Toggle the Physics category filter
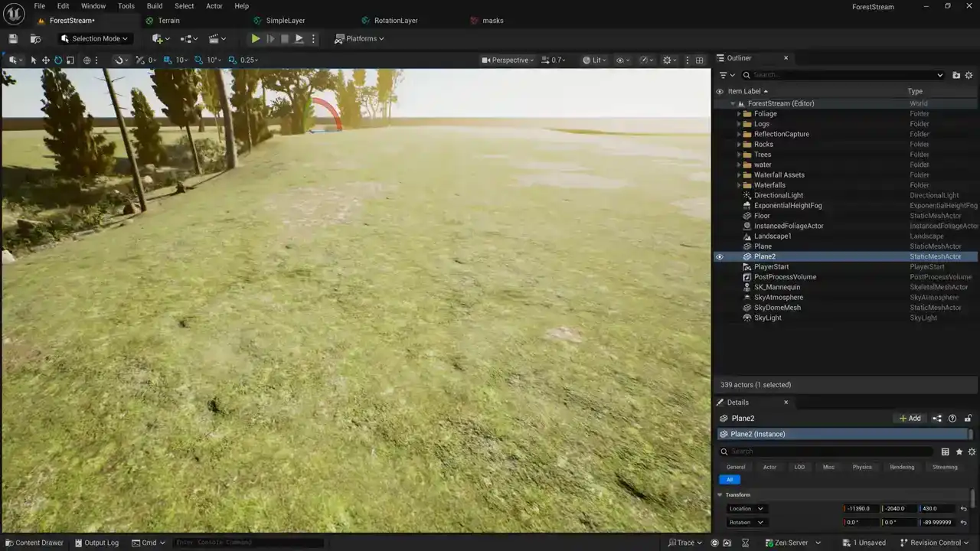 (862, 467)
